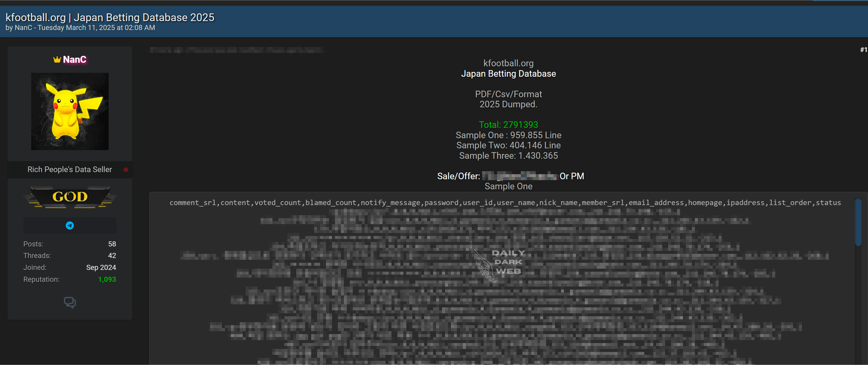Screen dimensions: 868x365
Task: Click the Threads count 42
Action: [112, 256]
